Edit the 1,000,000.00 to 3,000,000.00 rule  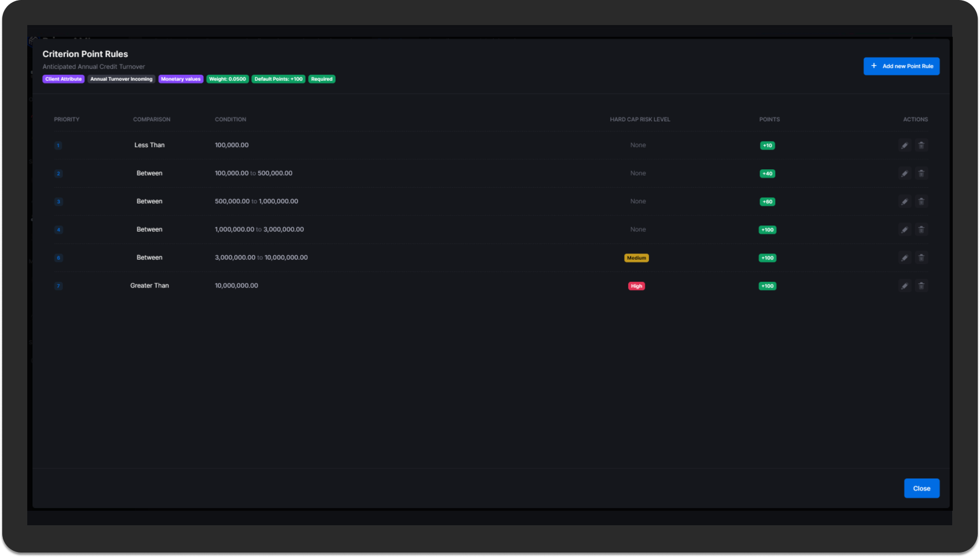pyautogui.click(x=904, y=229)
